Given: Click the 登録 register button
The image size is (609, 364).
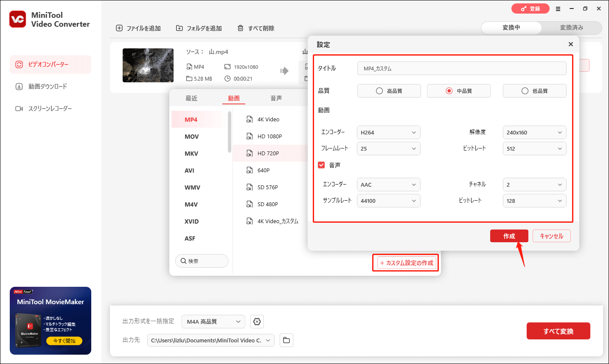Looking at the screenshot, I should pyautogui.click(x=530, y=8).
